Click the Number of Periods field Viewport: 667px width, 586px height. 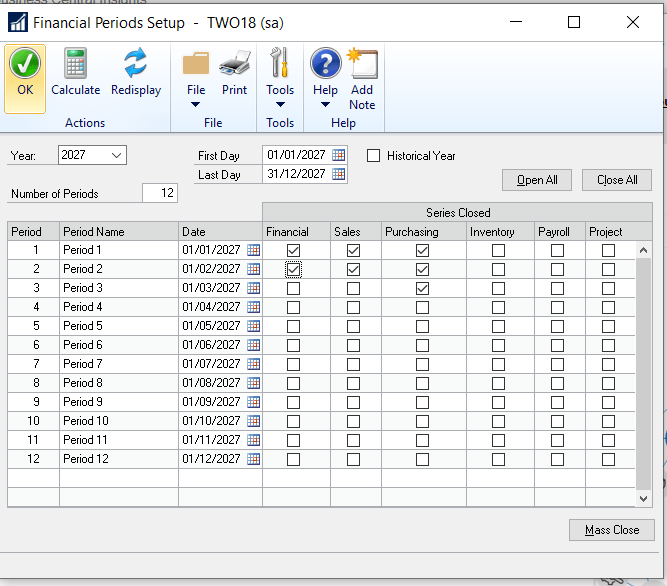pyautogui.click(x=159, y=193)
